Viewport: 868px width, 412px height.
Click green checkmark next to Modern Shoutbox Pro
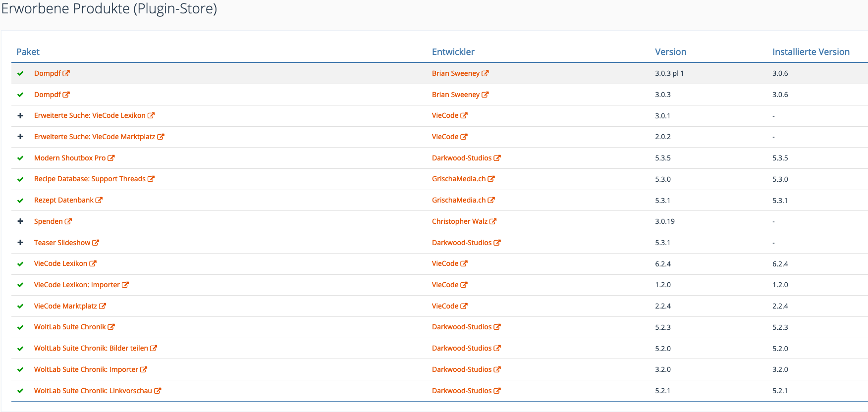click(20, 158)
